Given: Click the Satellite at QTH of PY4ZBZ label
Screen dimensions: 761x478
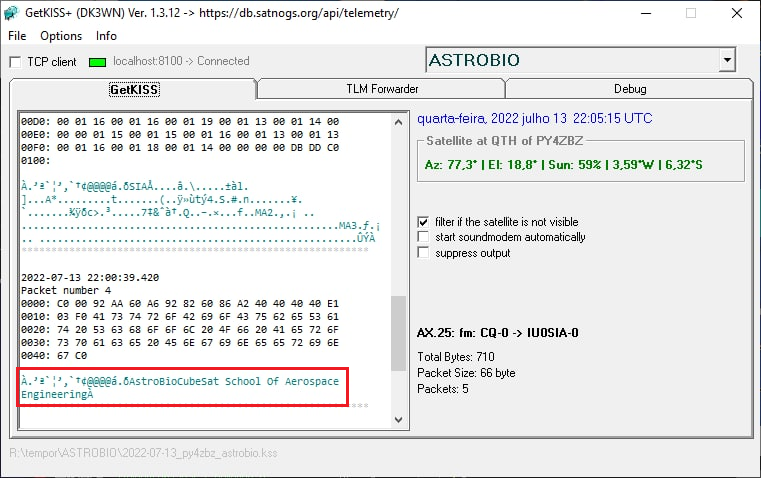Looking at the screenshot, I should pyautogui.click(x=504, y=141).
